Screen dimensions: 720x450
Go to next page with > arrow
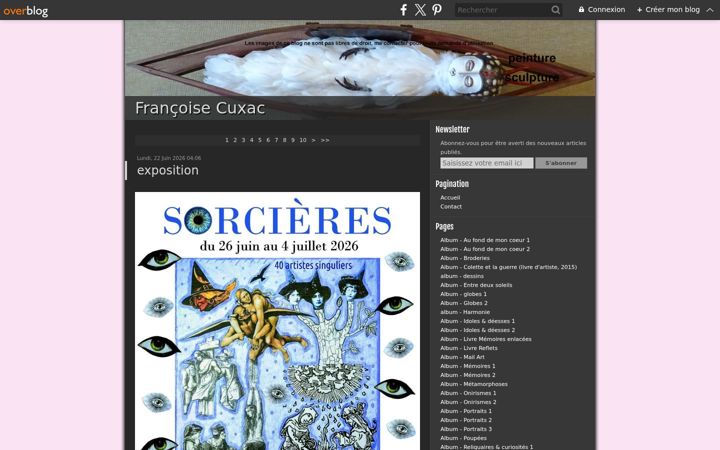point(314,140)
